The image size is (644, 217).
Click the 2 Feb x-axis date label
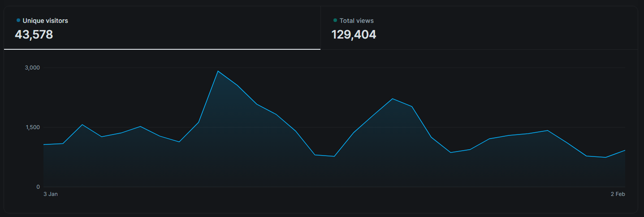pyautogui.click(x=618, y=194)
